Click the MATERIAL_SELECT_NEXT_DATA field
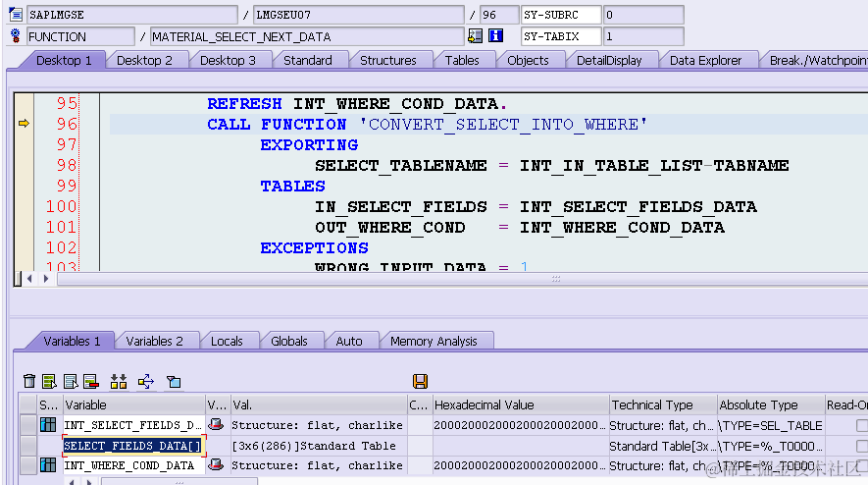Viewport: 868px width, 485px height. (x=307, y=36)
